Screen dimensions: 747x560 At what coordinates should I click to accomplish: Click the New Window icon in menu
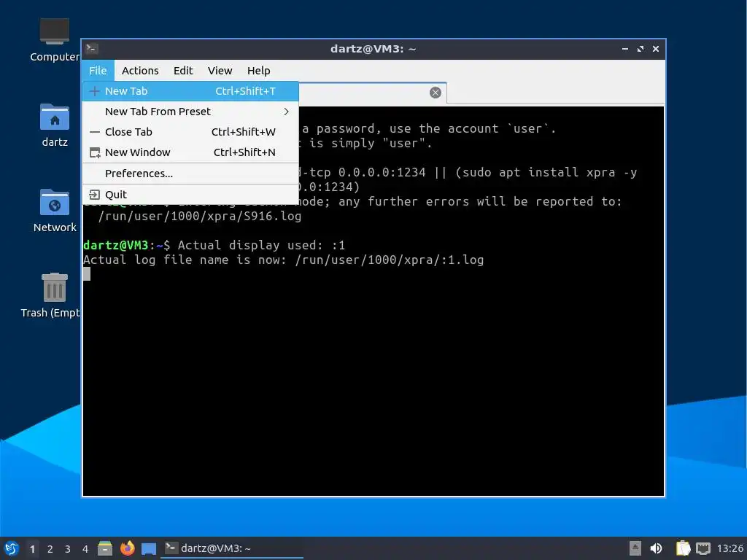tap(95, 152)
